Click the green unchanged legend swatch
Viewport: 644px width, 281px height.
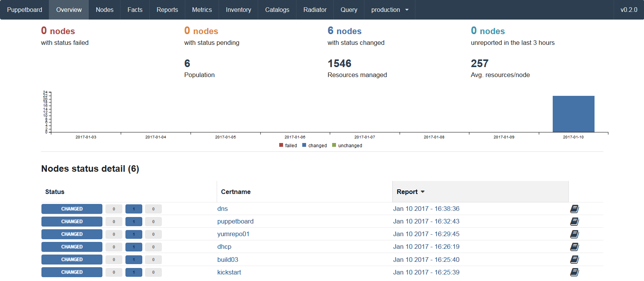334,145
